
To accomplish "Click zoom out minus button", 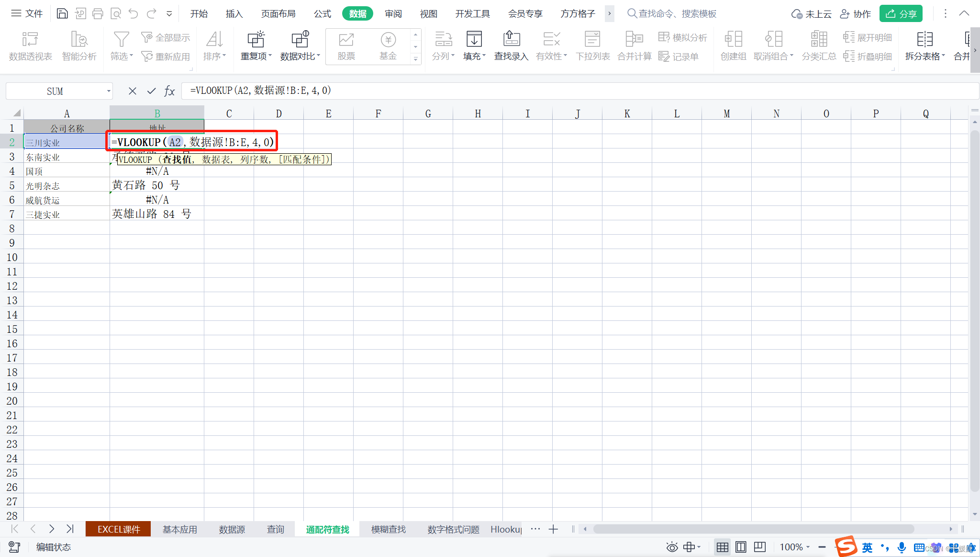I will tap(822, 547).
